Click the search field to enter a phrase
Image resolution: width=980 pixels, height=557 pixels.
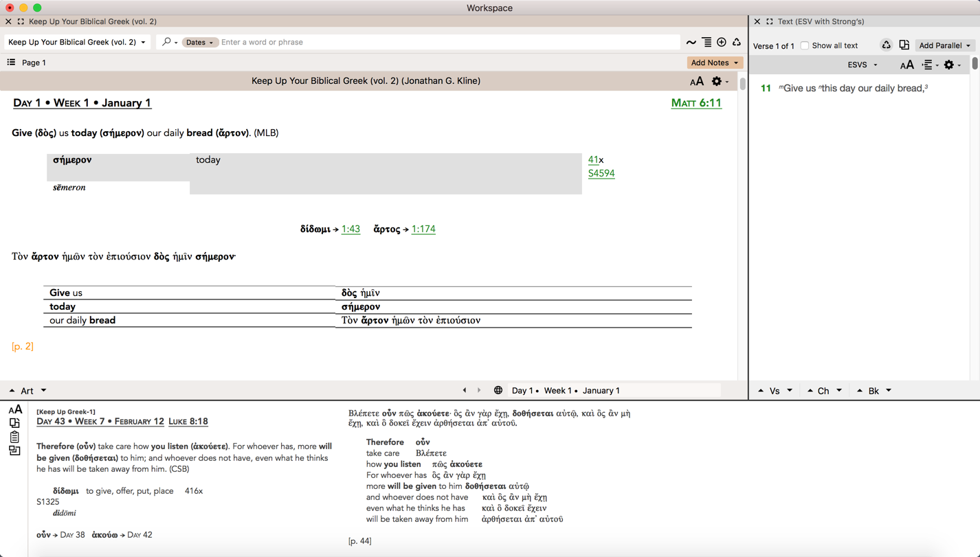[447, 43]
